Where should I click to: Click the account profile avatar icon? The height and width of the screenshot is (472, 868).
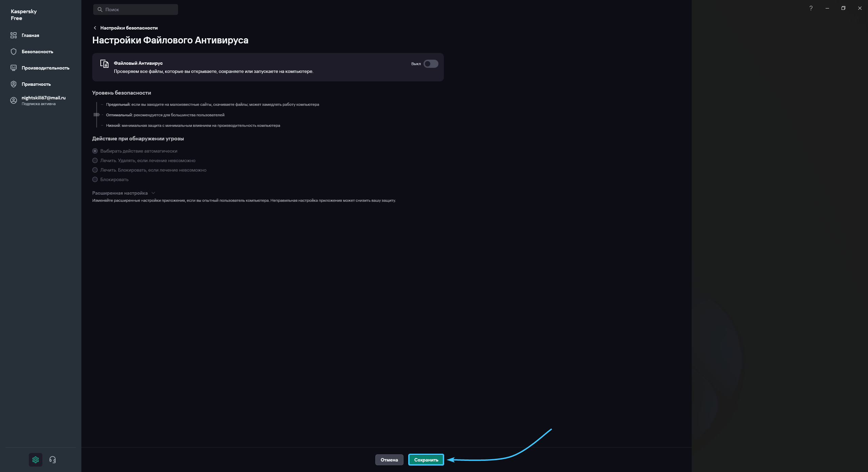click(x=14, y=100)
